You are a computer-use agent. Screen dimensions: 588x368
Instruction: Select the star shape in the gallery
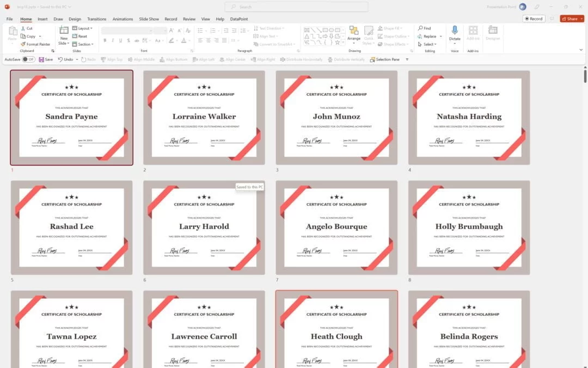click(x=337, y=43)
